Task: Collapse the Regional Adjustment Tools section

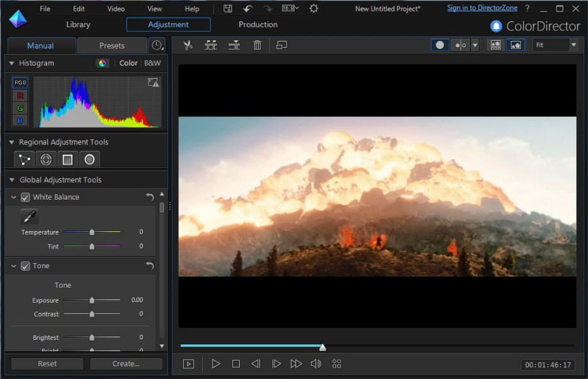Action: coord(11,142)
